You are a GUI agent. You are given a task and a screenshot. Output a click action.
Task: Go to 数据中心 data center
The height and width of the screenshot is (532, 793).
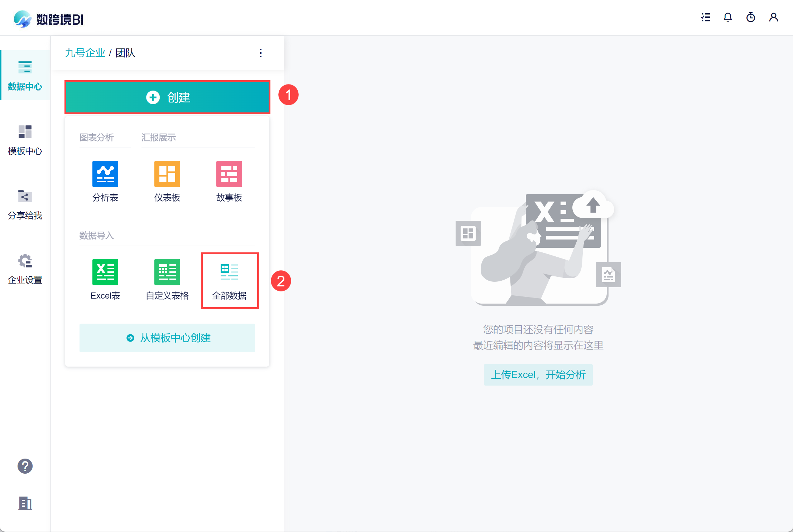tap(25, 76)
